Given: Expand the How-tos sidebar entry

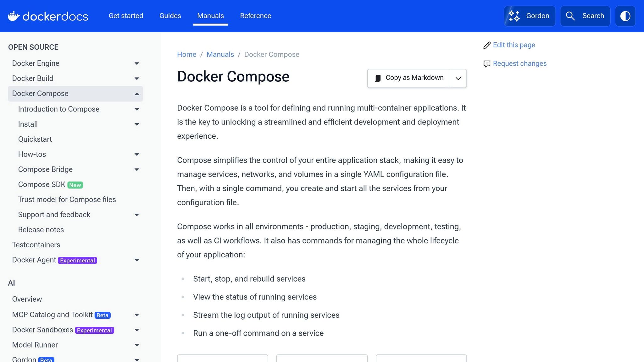Looking at the screenshot, I should (x=136, y=154).
